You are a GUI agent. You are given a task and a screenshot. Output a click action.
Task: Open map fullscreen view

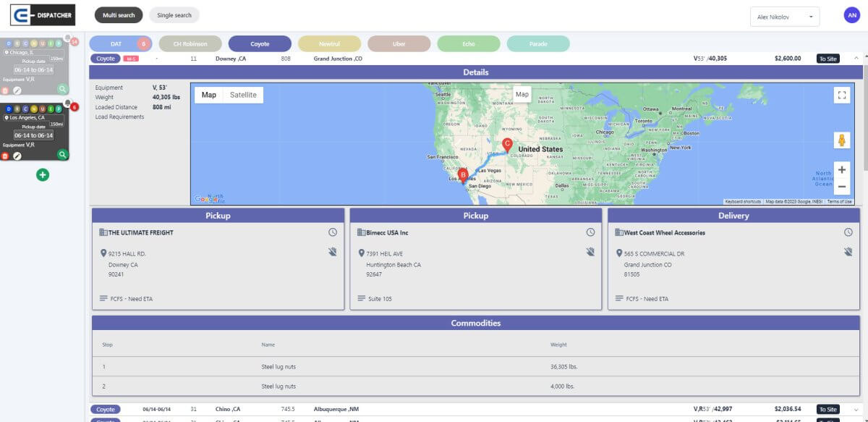click(x=841, y=95)
